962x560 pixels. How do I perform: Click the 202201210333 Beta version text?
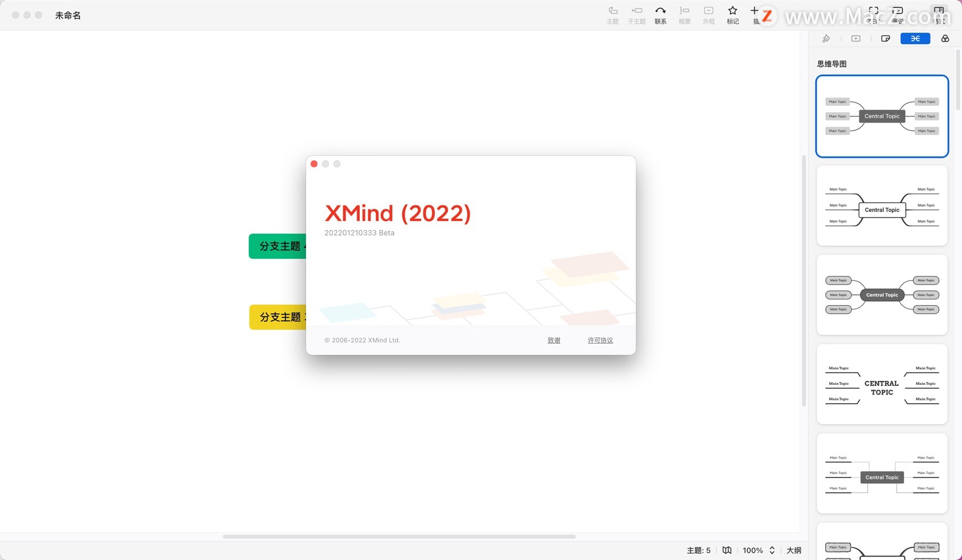click(359, 233)
